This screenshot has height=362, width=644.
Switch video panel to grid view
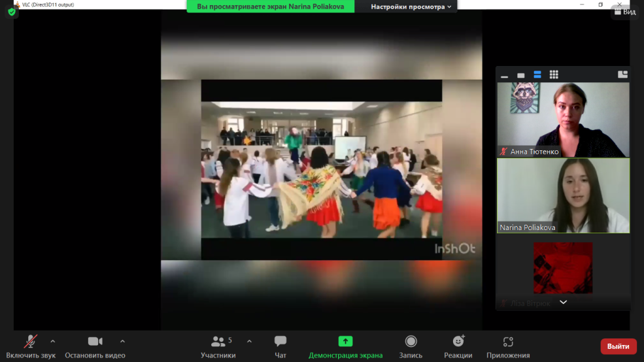pyautogui.click(x=554, y=74)
